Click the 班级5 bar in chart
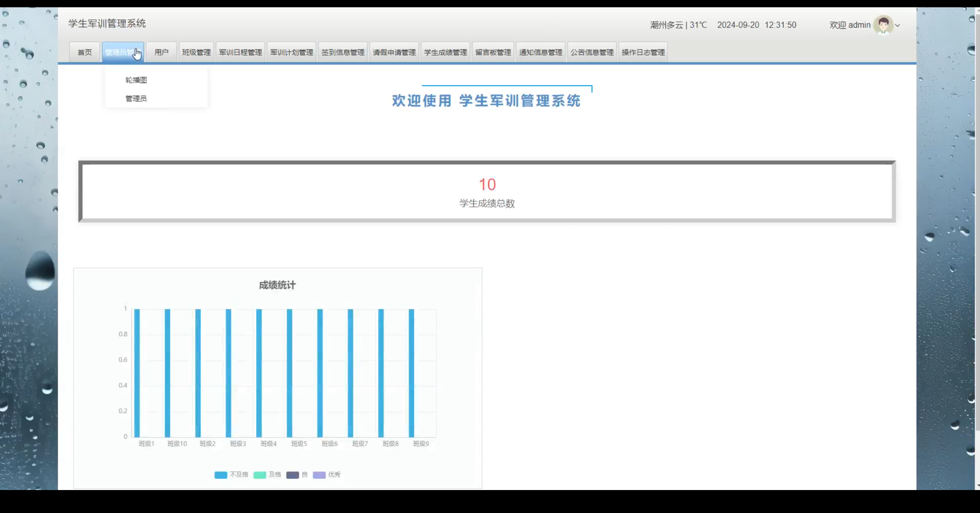The image size is (980, 513). (x=289, y=373)
